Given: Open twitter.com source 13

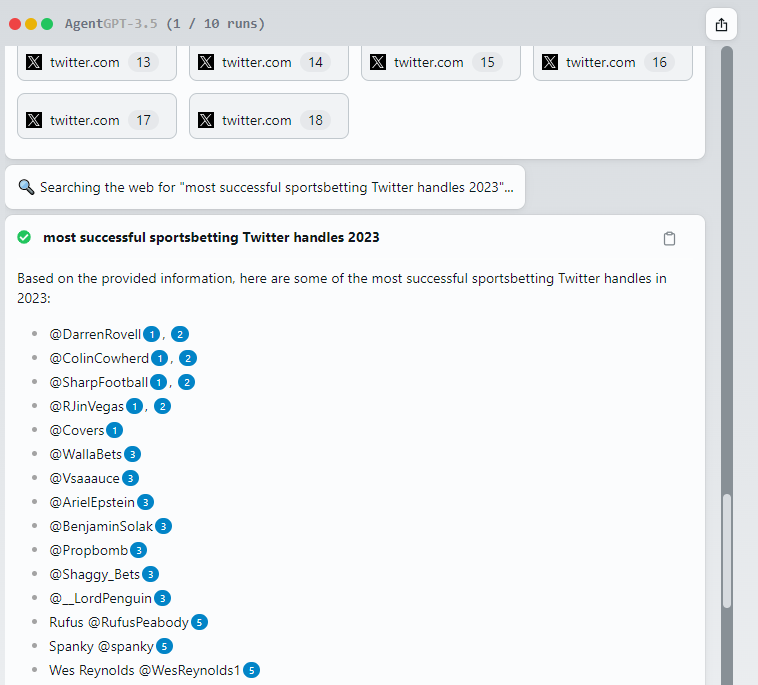Looking at the screenshot, I should (x=97, y=62).
